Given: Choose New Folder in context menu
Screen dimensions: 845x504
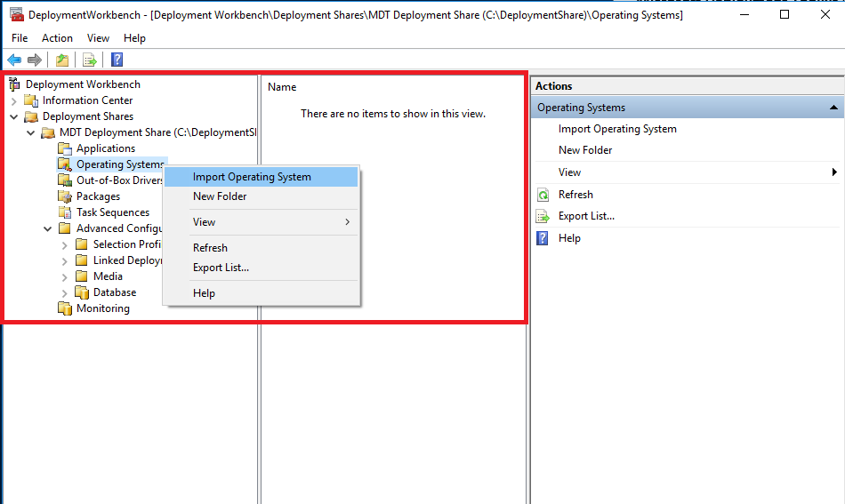Looking at the screenshot, I should 261,196.
